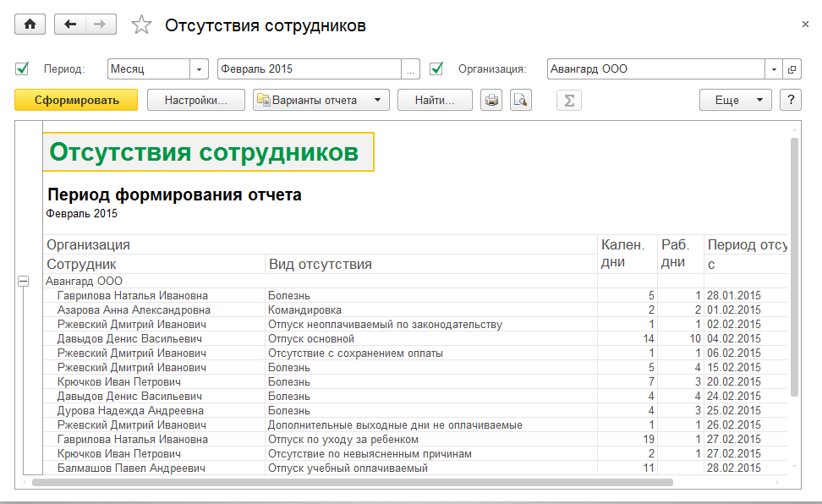The image size is (822, 504).
Task: Click the open-form icon beside Организация field
Action: click(x=792, y=69)
